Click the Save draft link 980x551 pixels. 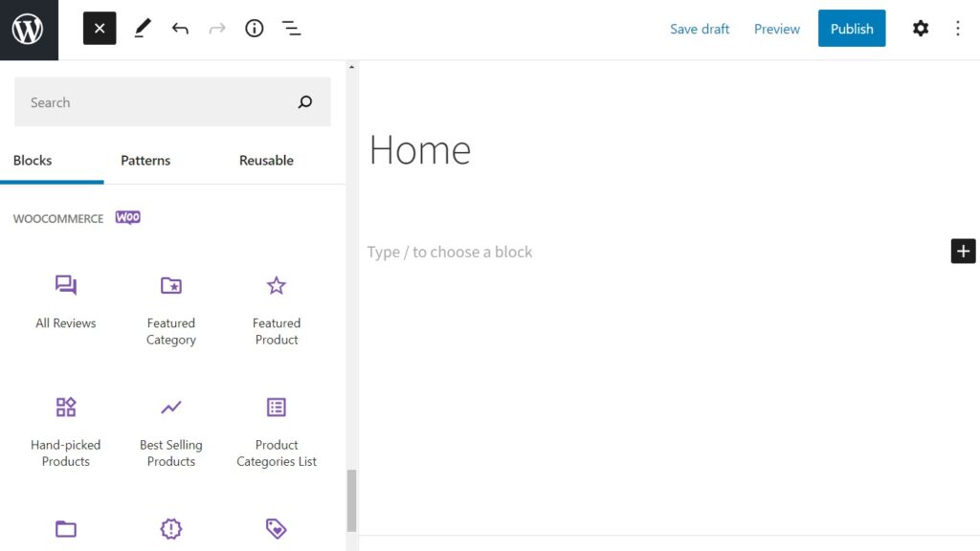coord(700,28)
